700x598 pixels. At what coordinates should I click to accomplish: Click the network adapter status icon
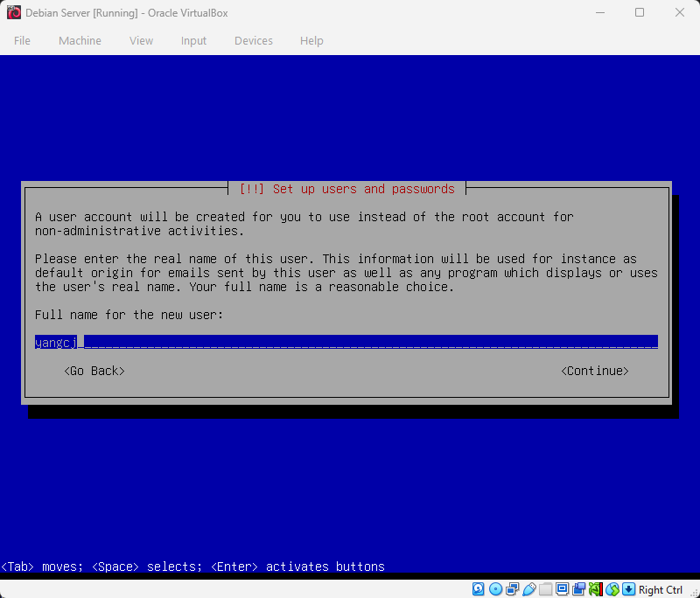[x=512, y=588]
